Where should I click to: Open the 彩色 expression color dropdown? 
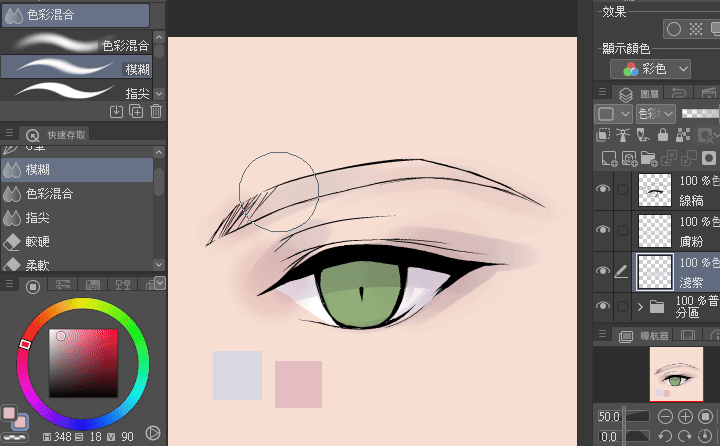(x=650, y=69)
